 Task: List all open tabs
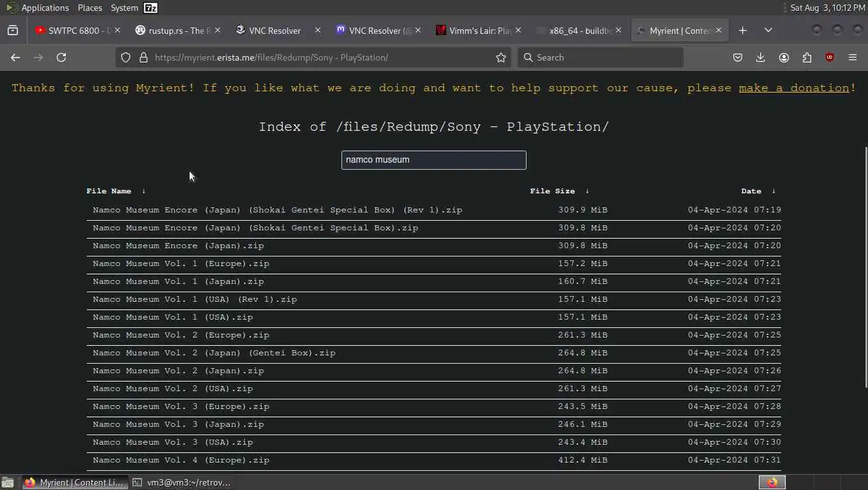(x=768, y=30)
